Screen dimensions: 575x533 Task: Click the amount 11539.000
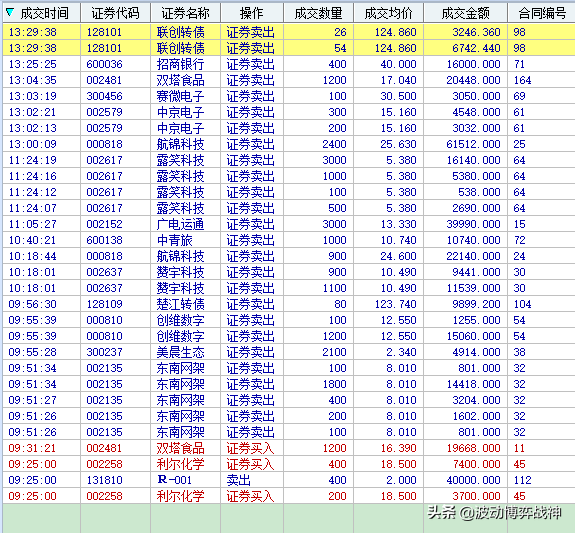tap(473, 288)
